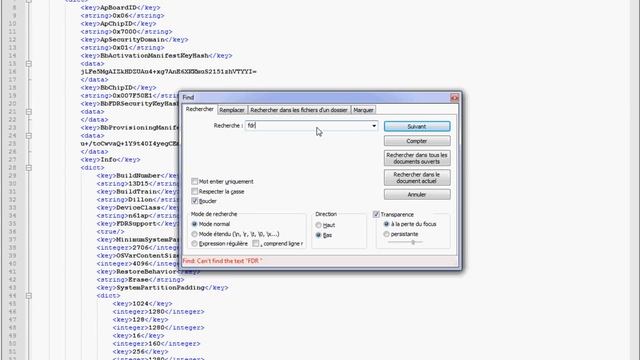The width and height of the screenshot is (640, 360).
Task: Click the Info key line
Action: [111, 160]
